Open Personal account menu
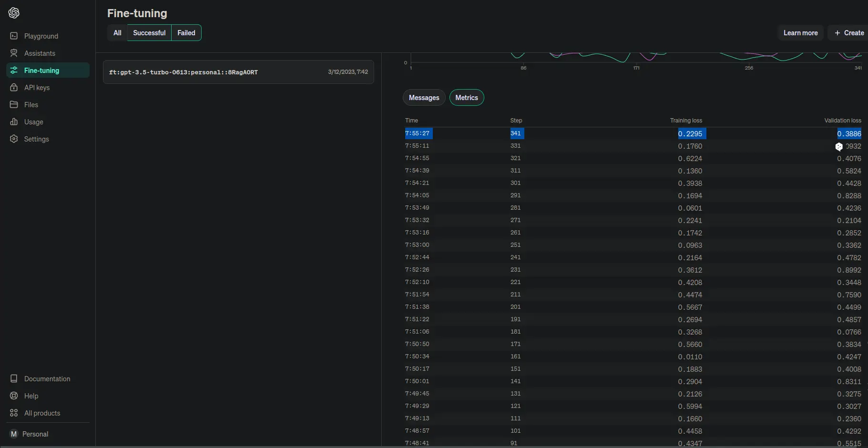The width and height of the screenshot is (868, 448). 48,434
